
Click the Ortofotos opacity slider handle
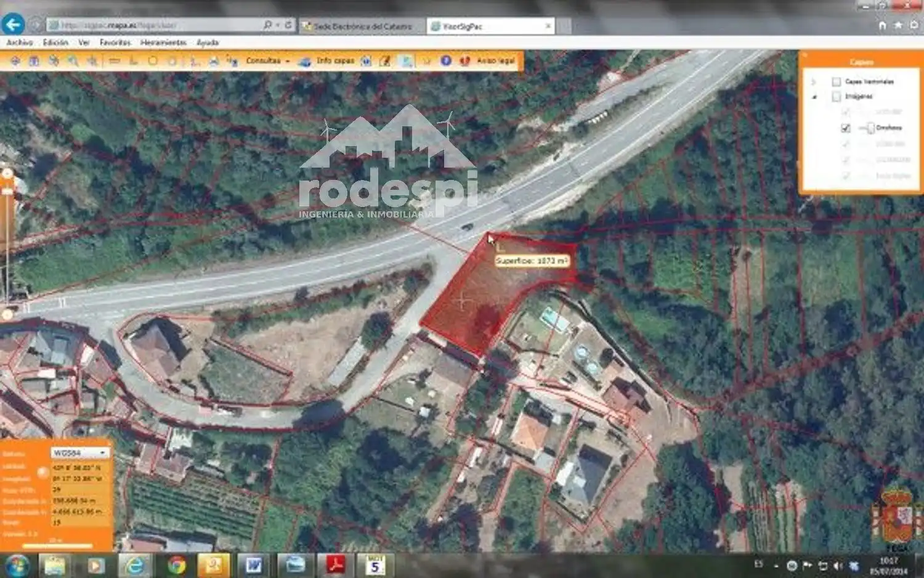pyautogui.click(x=870, y=128)
